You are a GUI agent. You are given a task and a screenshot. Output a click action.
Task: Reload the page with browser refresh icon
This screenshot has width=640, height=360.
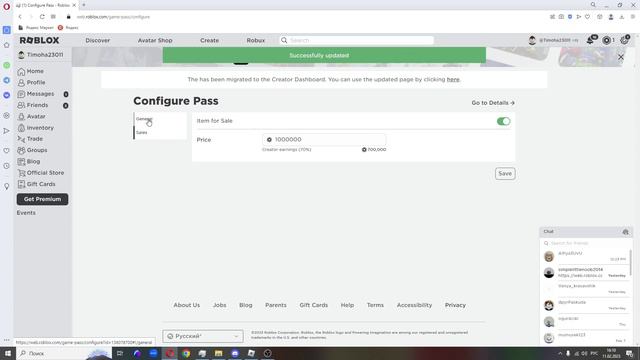click(42, 17)
